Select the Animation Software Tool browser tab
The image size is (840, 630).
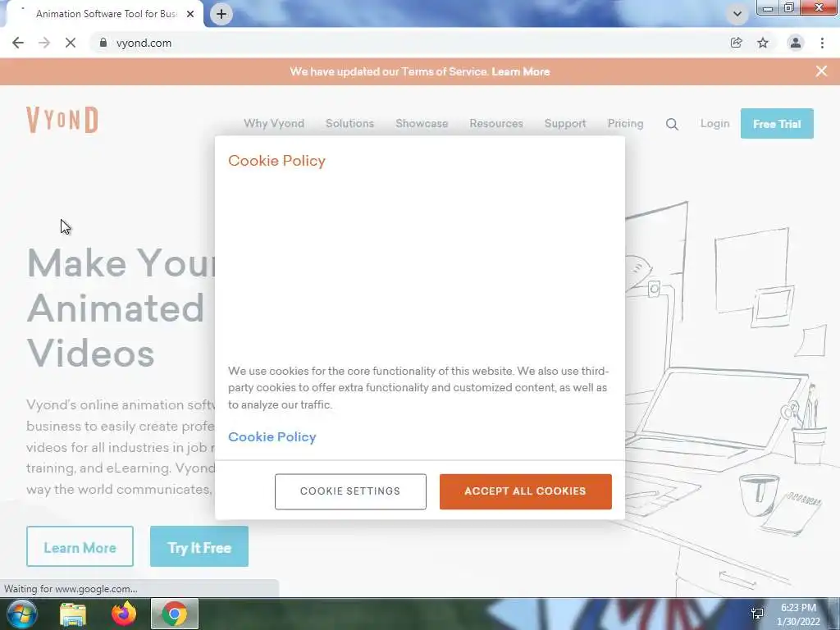(x=104, y=14)
